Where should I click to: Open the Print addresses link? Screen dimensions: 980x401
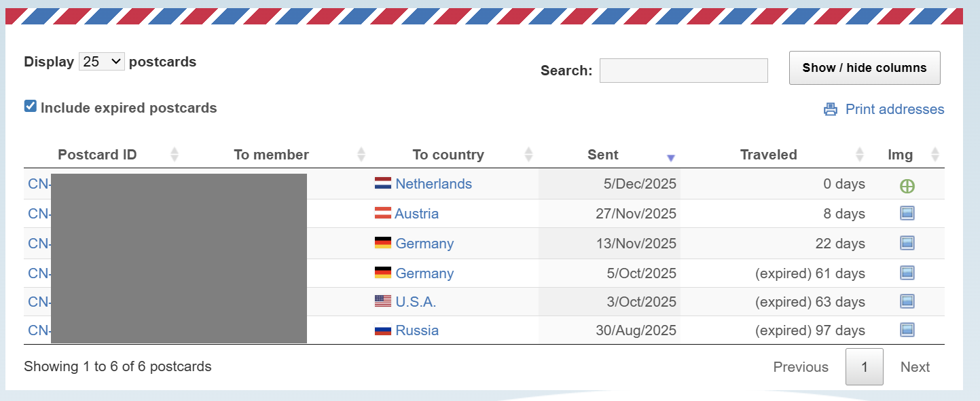click(x=894, y=109)
